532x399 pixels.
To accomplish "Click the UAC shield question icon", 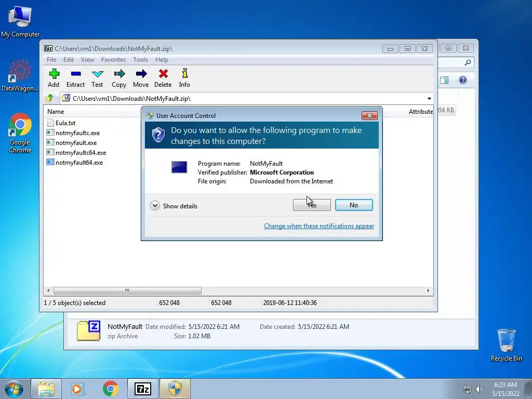I will pos(158,135).
